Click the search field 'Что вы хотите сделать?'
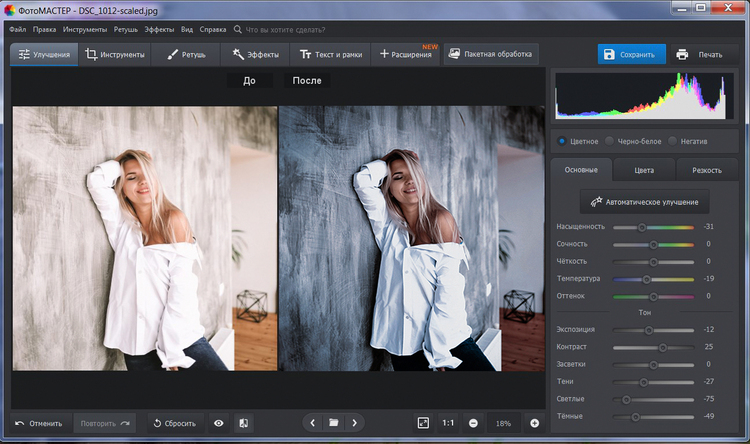The image size is (750, 444). point(285,30)
